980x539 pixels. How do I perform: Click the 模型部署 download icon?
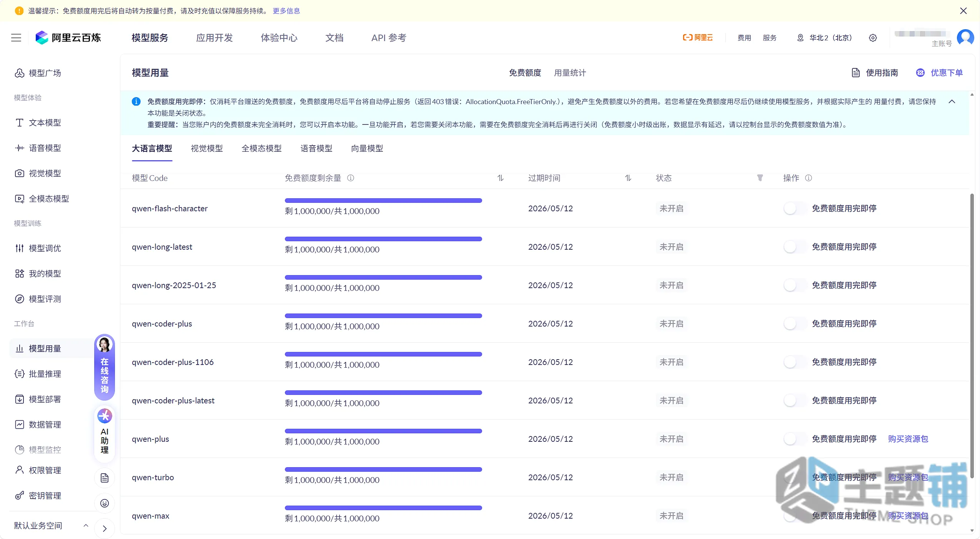coord(19,399)
